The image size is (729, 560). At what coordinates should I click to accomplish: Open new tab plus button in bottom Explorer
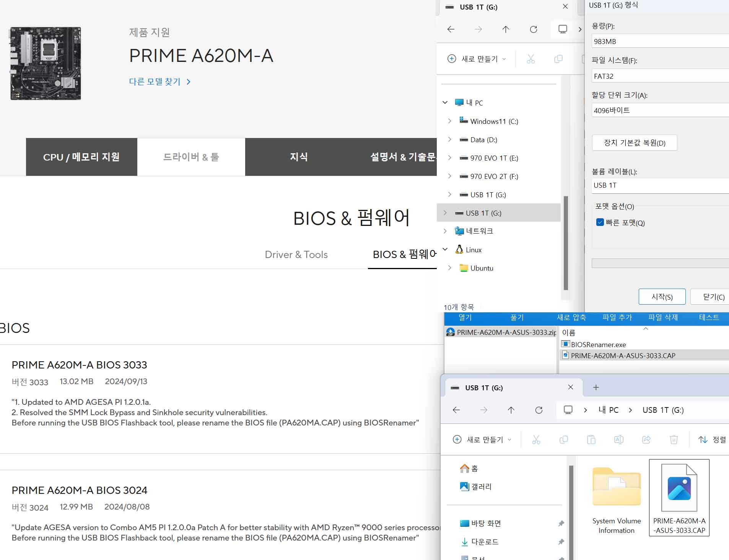click(596, 388)
